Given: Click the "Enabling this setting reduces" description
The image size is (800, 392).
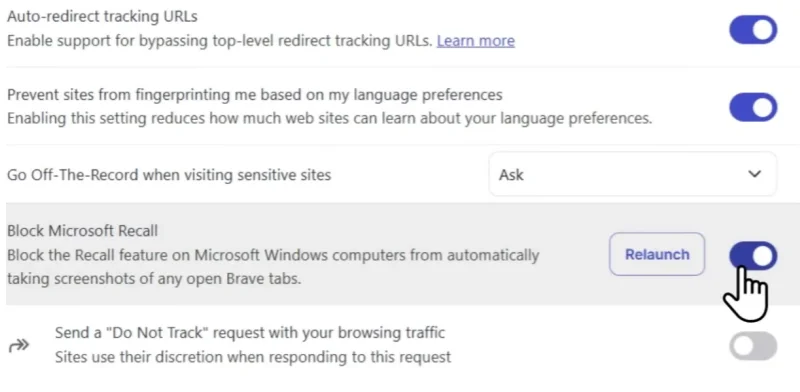Looking at the screenshot, I should click(x=330, y=118).
